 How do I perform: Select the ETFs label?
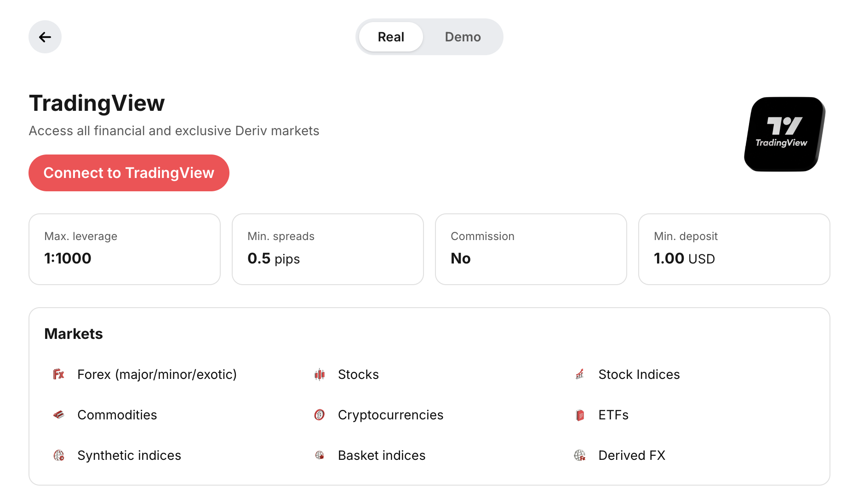(x=613, y=415)
